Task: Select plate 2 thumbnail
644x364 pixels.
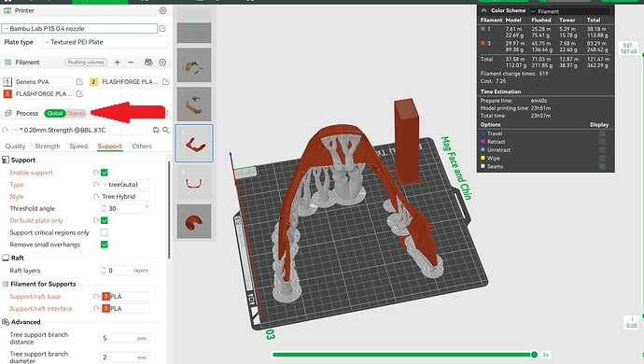Action: pyautogui.click(x=194, y=104)
